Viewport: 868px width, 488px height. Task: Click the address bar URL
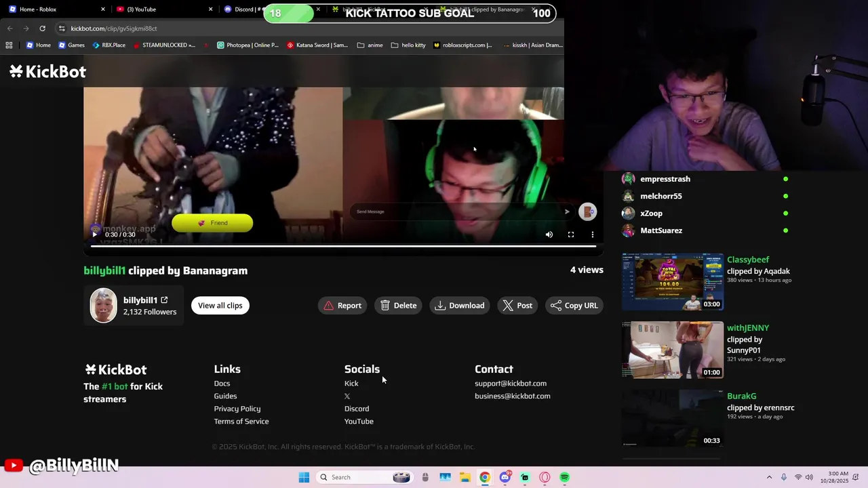(114, 28)
